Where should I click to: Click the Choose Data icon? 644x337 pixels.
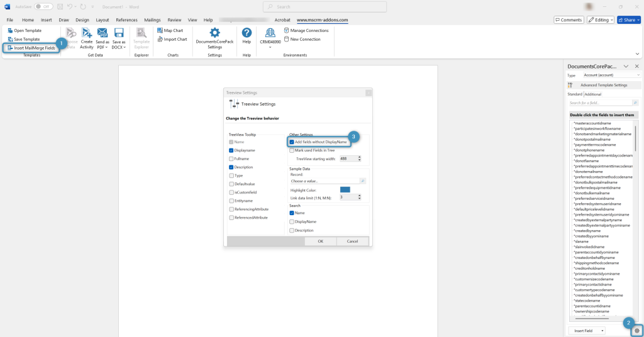(x=72, y=33)
